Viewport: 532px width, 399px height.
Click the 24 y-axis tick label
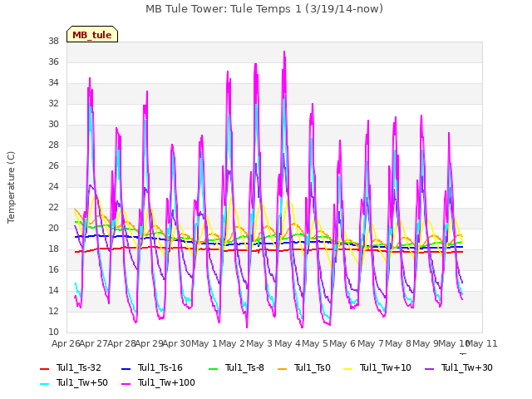point(53,186)
